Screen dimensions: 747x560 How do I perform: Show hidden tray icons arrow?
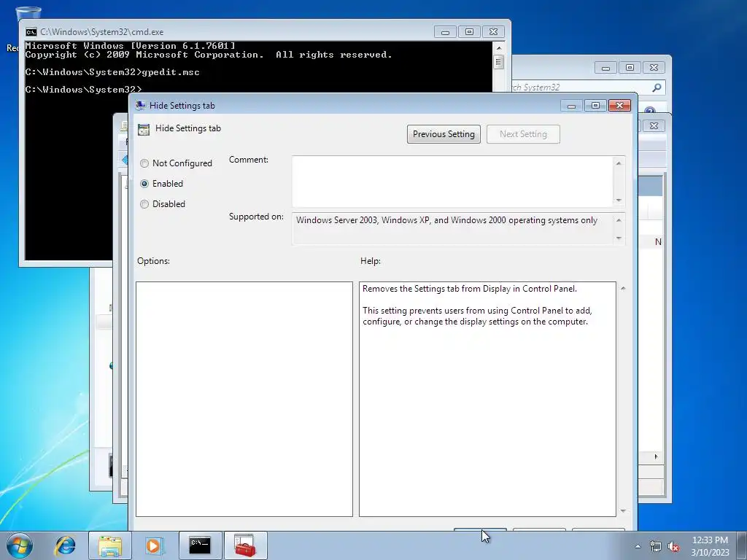pos(638,546)
